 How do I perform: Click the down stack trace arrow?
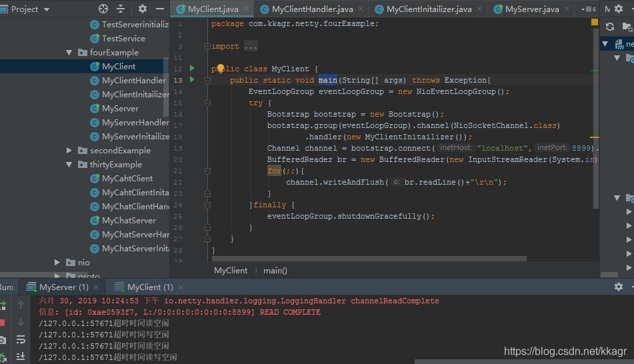tap(21, 323)
